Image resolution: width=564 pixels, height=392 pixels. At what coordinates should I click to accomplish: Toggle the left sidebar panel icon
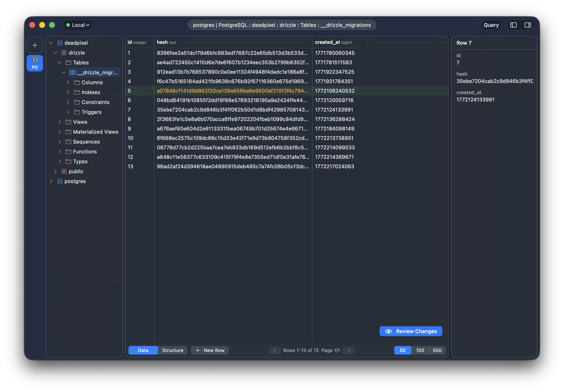pyautogui.click(x=513, y=25)
